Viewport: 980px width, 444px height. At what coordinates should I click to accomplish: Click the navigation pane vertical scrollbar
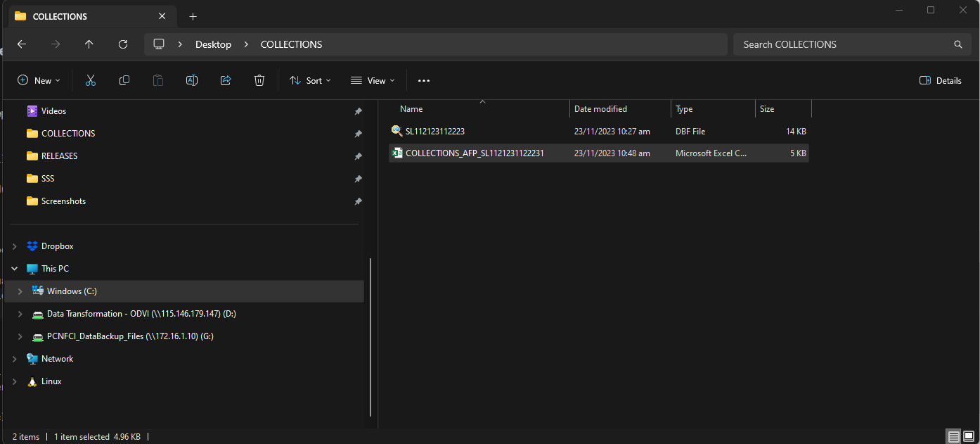pos(370,338)
